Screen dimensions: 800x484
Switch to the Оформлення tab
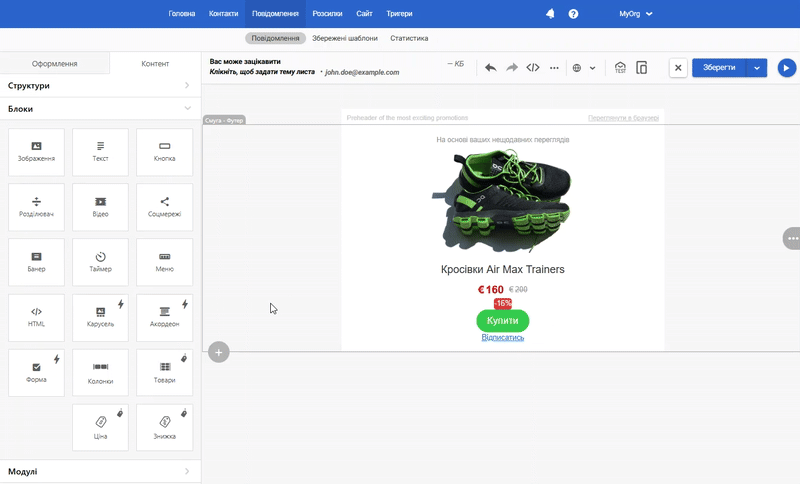55,64
